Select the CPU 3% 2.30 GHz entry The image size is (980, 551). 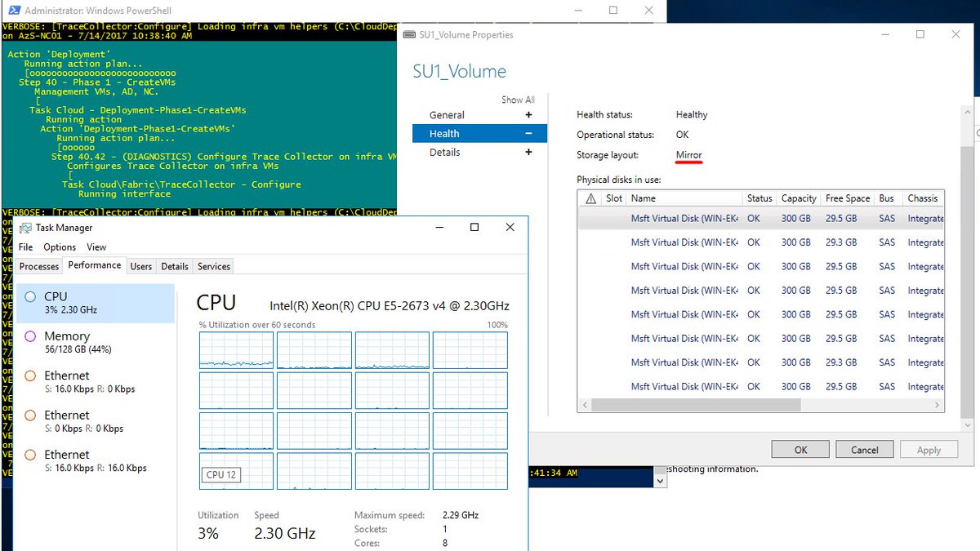(x=96, y=303)
